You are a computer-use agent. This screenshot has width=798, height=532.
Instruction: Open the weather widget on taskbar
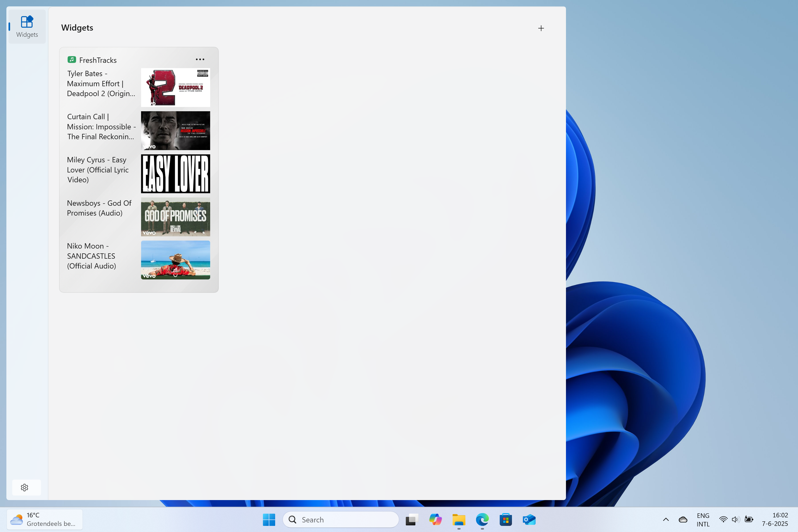[x=44, y=519]
